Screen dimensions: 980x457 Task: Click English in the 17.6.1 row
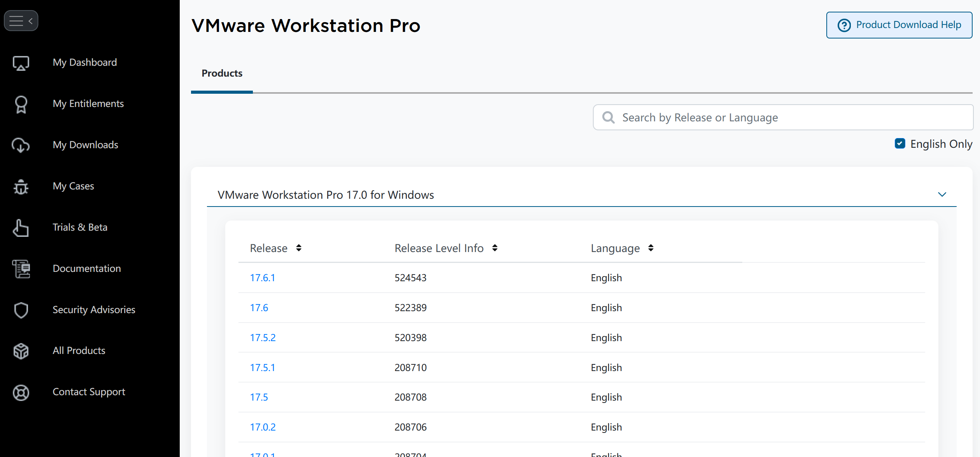point(607,278)
